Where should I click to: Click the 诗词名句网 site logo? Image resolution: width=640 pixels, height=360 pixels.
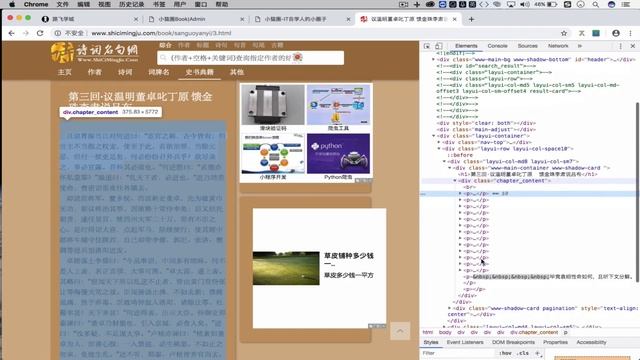pyautogui.click(x=95, y=53)
